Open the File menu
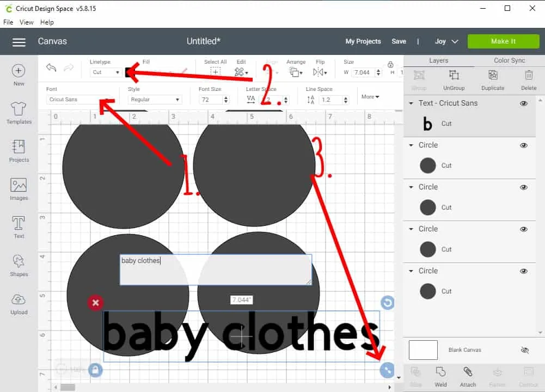545x392 pixels. [8, 22]
